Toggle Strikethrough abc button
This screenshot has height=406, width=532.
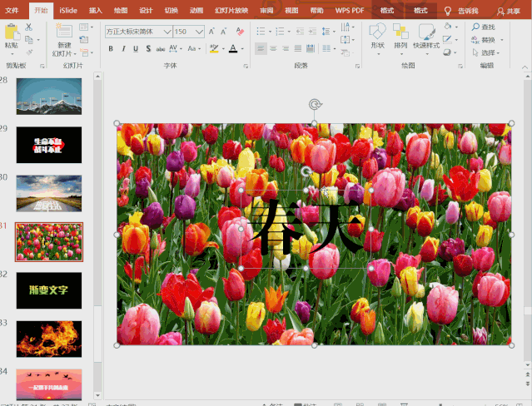(x=161, y=49)
